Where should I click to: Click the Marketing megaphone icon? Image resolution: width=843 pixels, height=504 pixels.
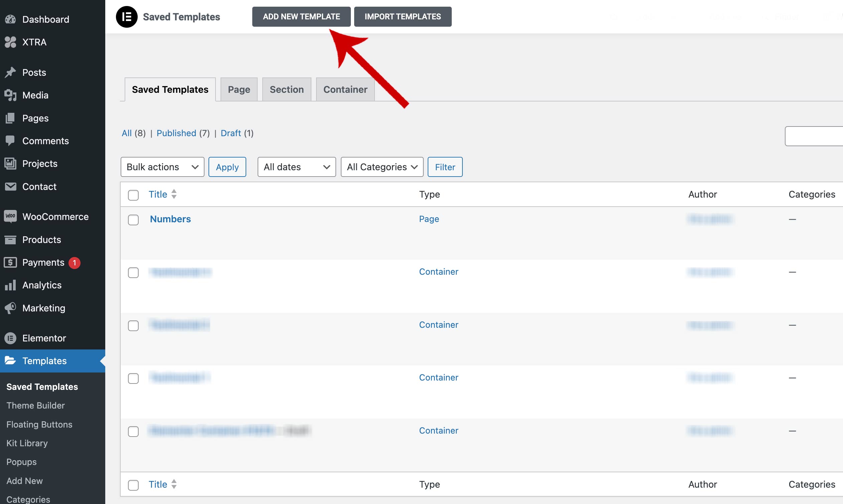tap(10, 308)
